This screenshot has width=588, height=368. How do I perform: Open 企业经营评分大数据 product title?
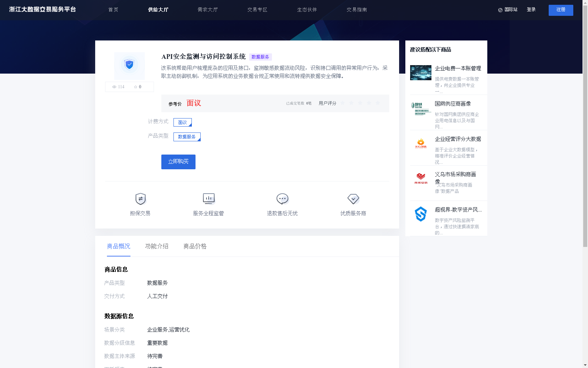[458, 139]
